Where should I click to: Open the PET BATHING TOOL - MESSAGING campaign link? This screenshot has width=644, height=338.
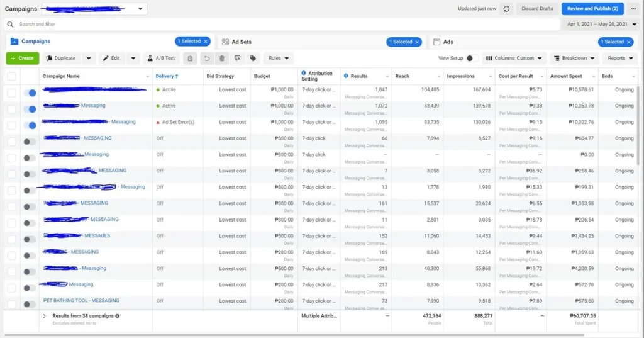[81, 301]
